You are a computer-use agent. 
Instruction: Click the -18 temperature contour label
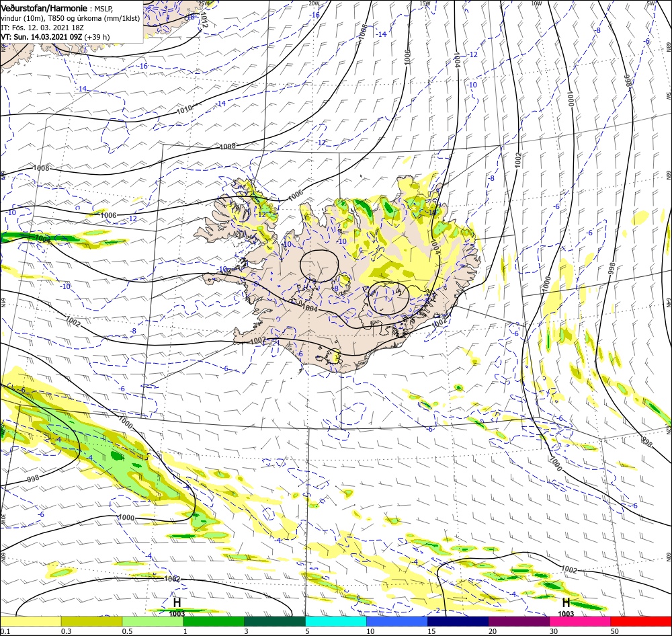190,17
